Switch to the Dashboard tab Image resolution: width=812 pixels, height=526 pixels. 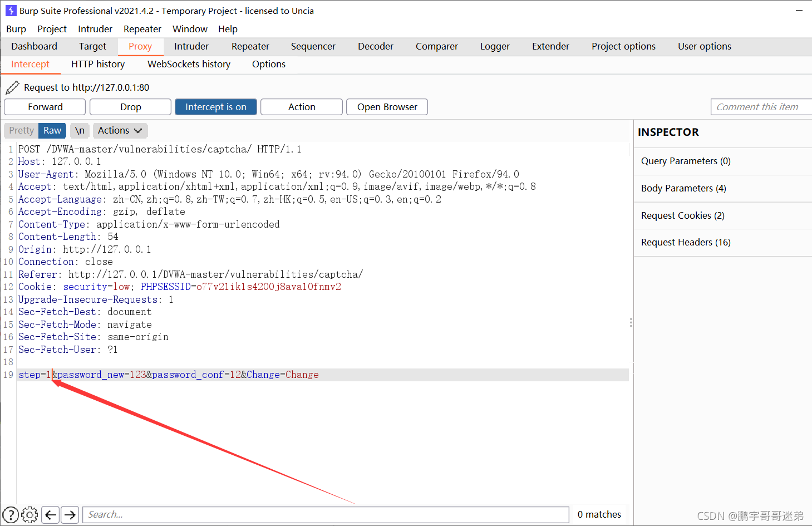34,46
